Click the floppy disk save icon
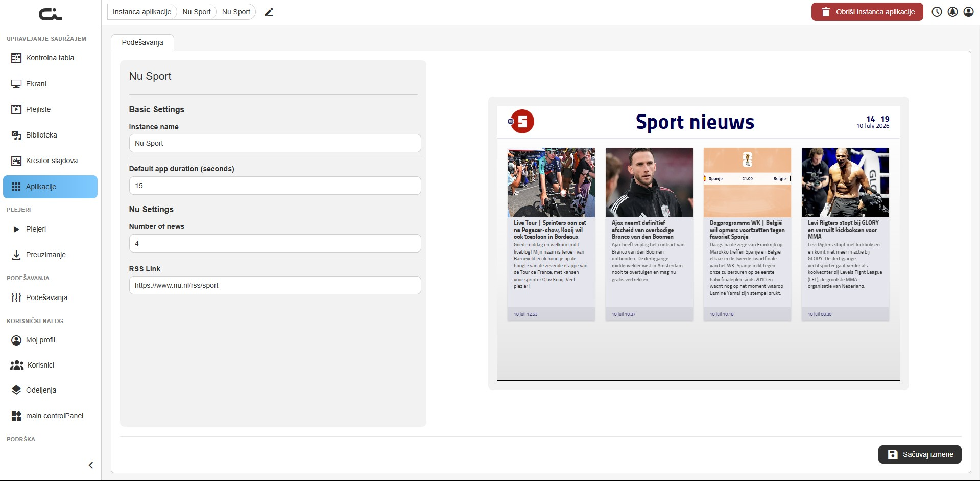The height and width of the screenshot is (481, 980). pos(893,454)
